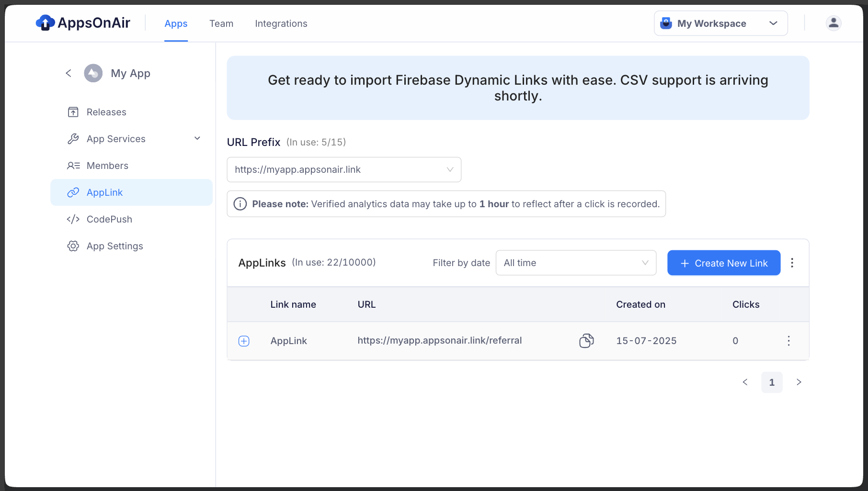The image size is (868, 491).
Task: Open CodePush in the sidebar
Action: pyautogui.click(x=131, y=219)
